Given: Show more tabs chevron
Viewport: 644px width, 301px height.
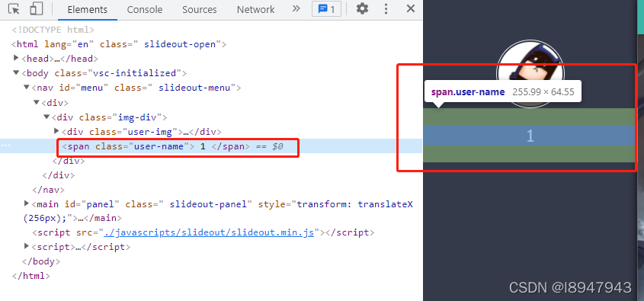Looking at the screenshot, I should tap(296, 8).
